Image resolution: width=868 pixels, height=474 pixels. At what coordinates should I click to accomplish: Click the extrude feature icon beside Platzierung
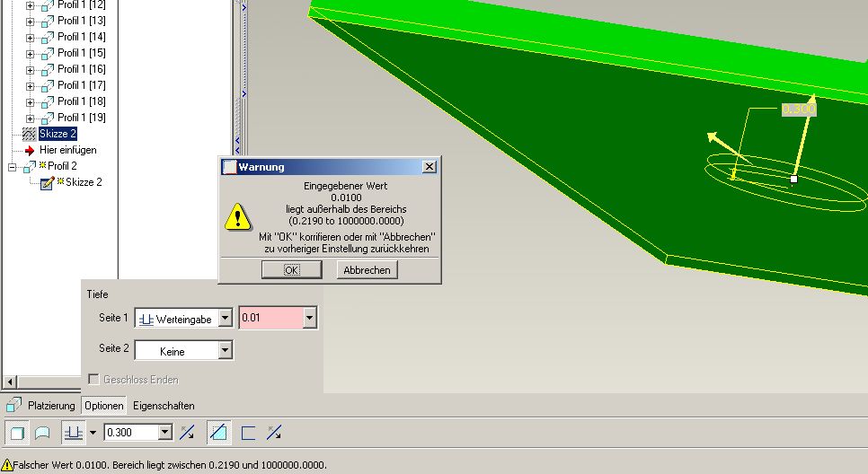[13, 406]
